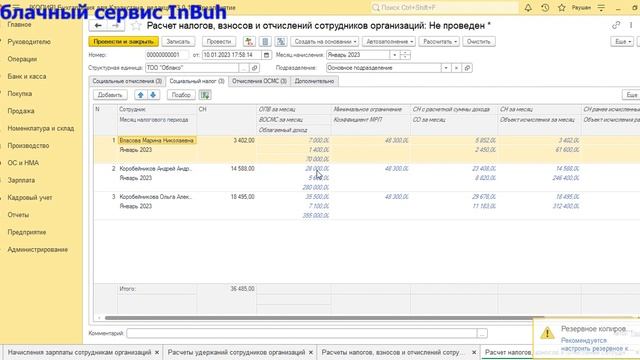Select the Коробейников Андрей row

[x=367, y=178]
